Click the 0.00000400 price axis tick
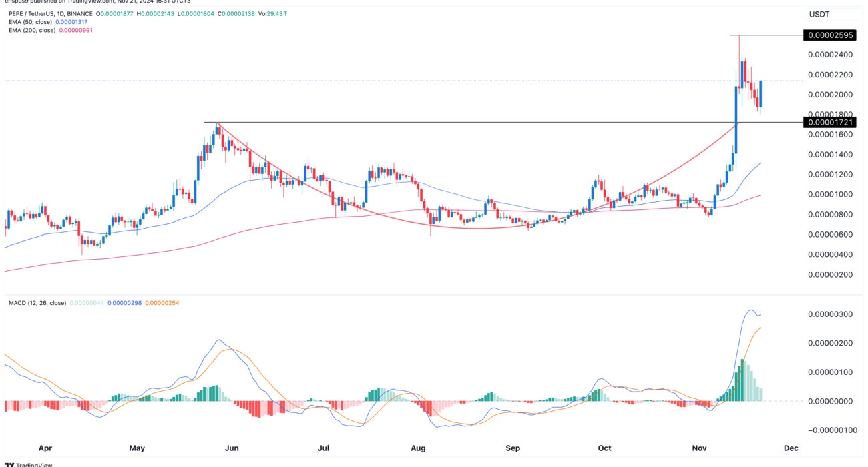Image resolution: width=868 pixels, height=467 pixels. point(829,254)
